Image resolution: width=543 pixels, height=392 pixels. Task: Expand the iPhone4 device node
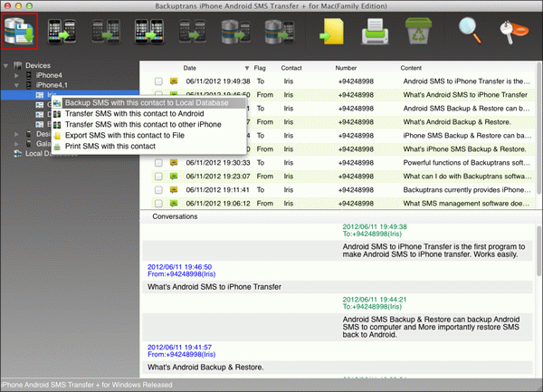click(x=16, y=75)
